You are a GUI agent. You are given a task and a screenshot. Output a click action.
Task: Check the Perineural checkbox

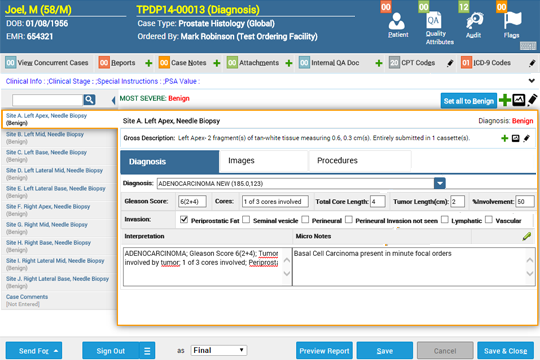tap(305, 219)
